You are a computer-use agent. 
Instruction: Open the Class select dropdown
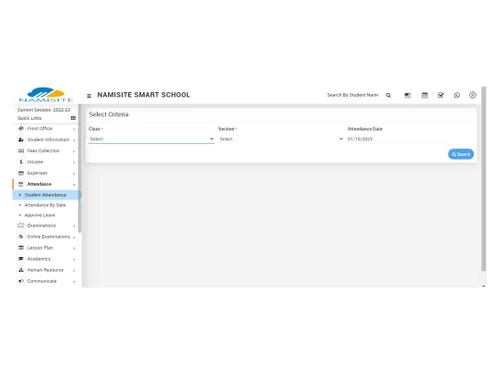tap(151, 139)
